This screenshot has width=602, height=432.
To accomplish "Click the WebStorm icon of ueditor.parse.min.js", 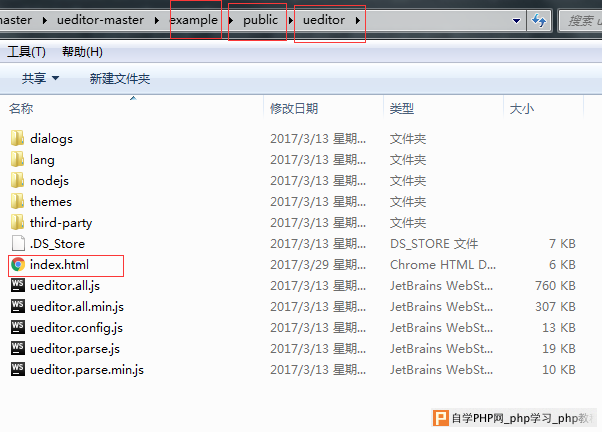I will pyautogui.click(x=18, y=369).
